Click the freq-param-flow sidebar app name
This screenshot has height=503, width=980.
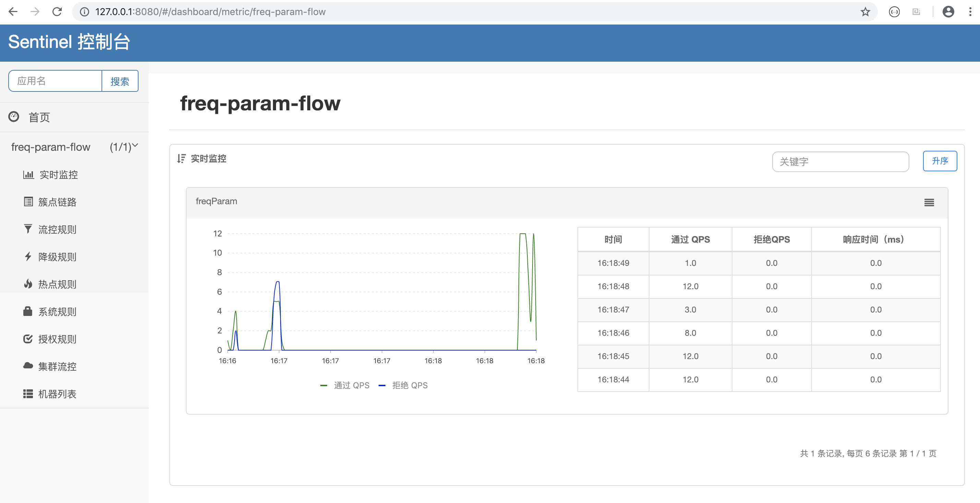coord(51,147)
